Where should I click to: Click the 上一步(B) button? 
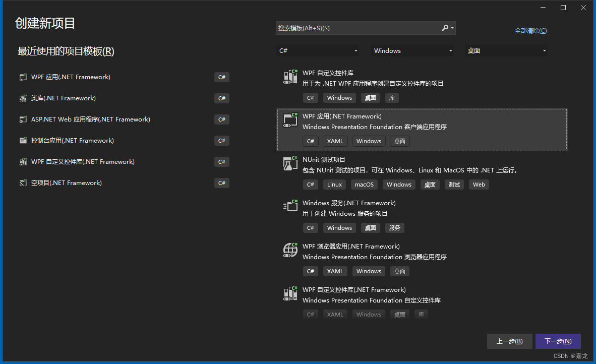(x=509, y=341)
